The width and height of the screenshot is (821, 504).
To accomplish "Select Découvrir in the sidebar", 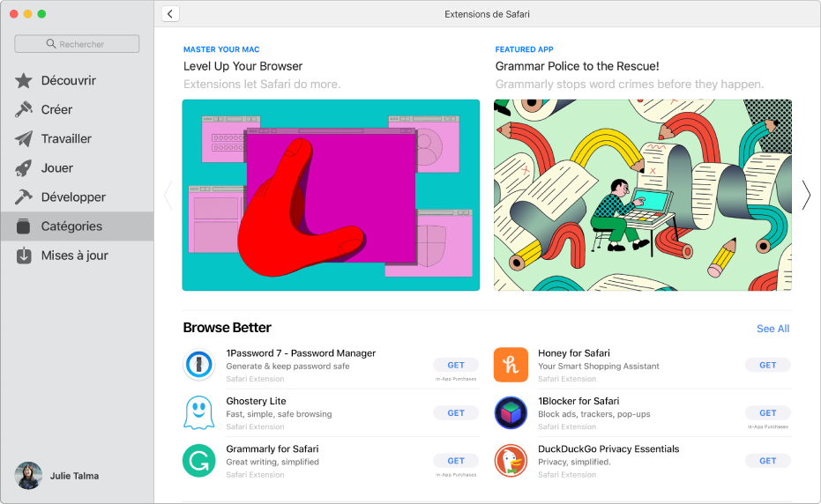I will (x=77, y=80).
